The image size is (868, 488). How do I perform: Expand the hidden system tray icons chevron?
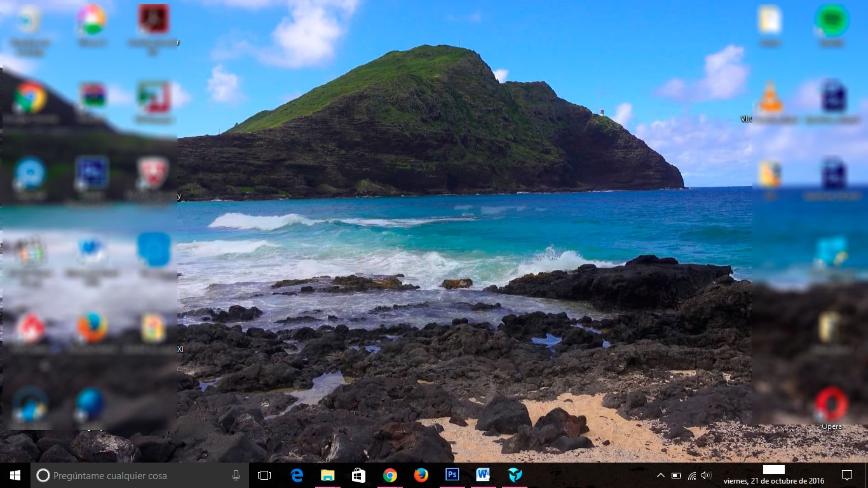(661, 475)
